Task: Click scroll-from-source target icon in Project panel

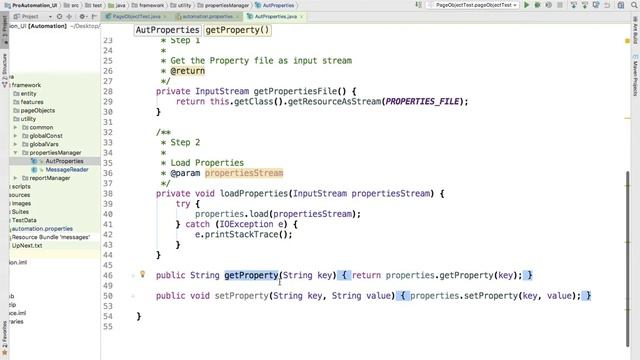Action: pos(60,16)
